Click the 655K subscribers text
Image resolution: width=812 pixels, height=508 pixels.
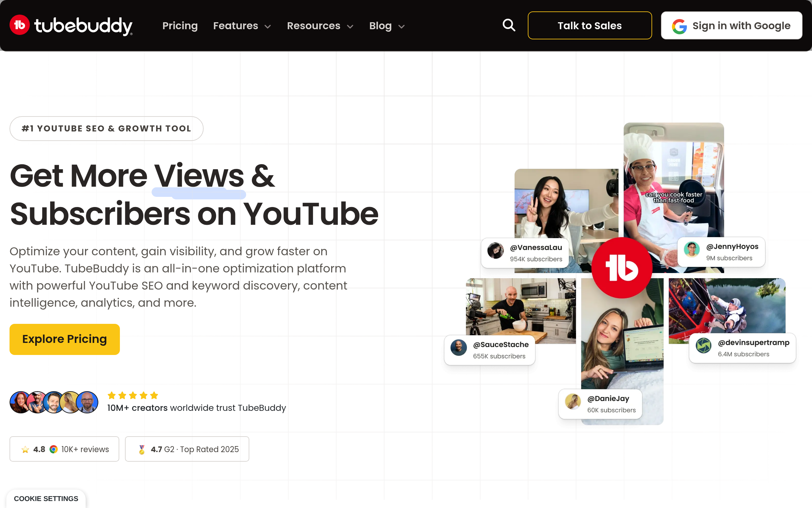coord(499,356)
